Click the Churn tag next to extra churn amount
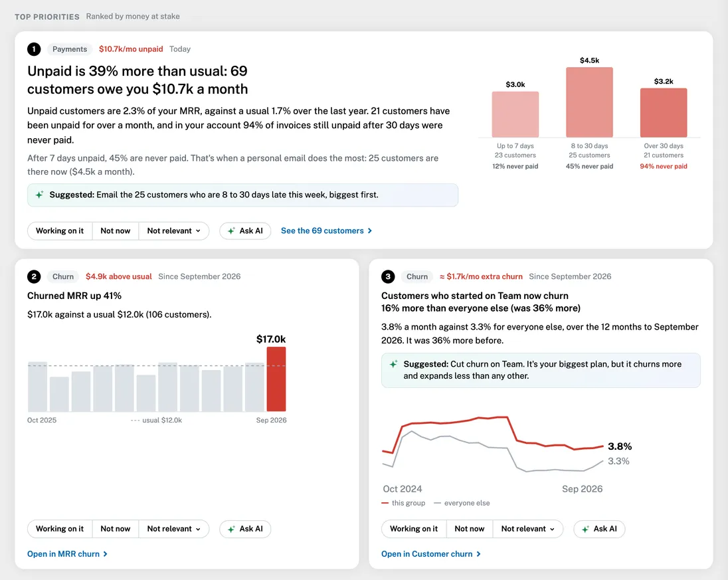The image size is (728, 580). (x=417, y=277)
